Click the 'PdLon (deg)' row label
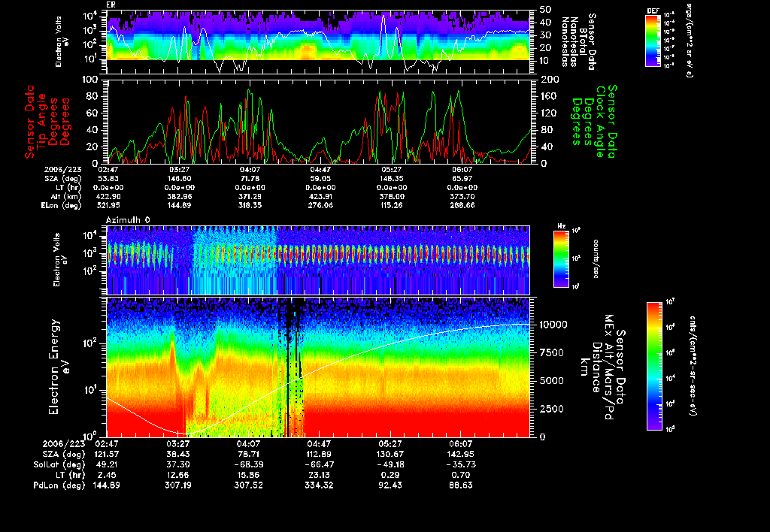 [59, 485]
